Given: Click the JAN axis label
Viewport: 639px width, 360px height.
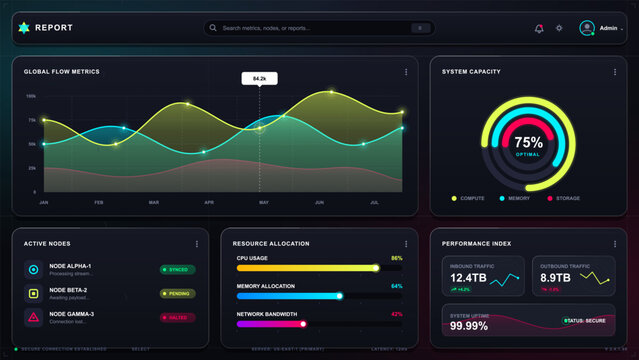Looking at the screenshot, I should click(44, 202).
